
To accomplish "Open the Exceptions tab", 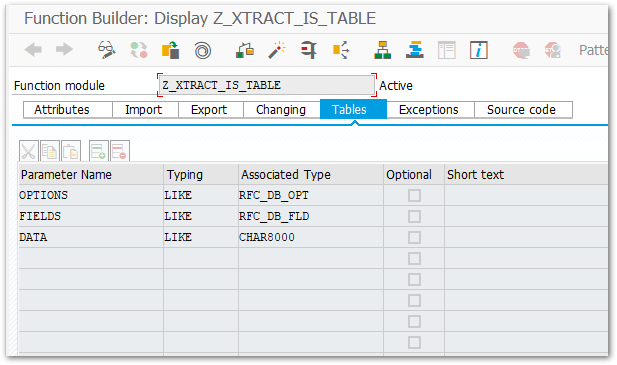I will (x=430, y=110).
